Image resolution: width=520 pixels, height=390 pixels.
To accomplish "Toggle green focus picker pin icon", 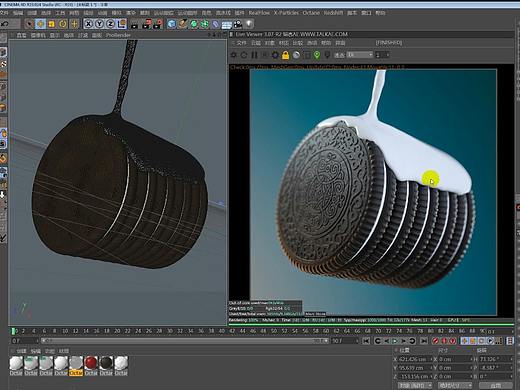I will tap(317, 55).
